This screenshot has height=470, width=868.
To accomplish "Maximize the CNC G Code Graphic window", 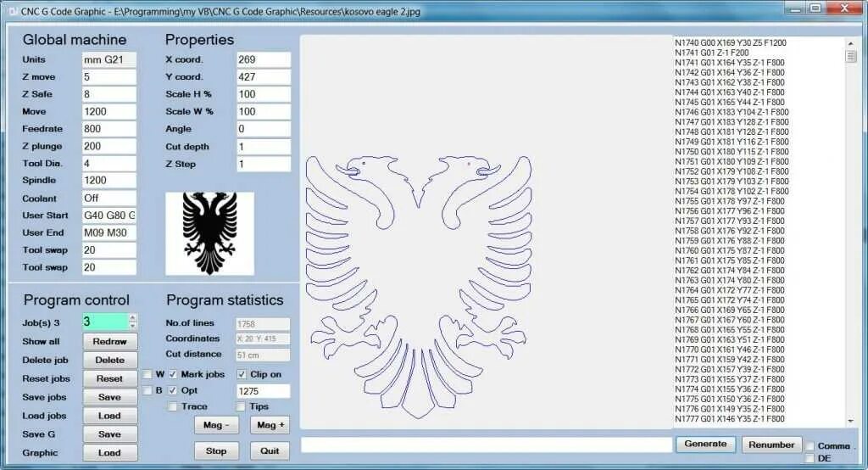I will point(815,8).
